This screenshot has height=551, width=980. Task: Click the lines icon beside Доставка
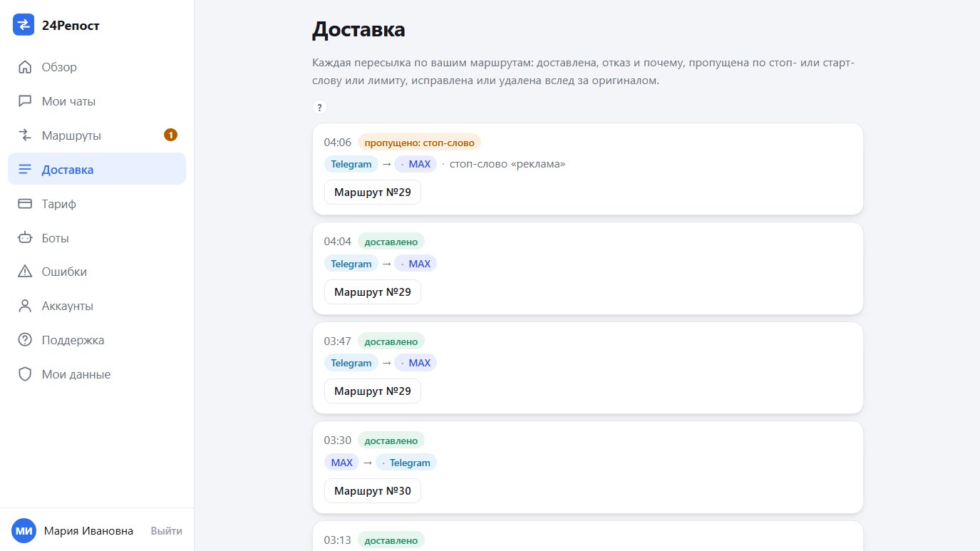pos(25,170)
